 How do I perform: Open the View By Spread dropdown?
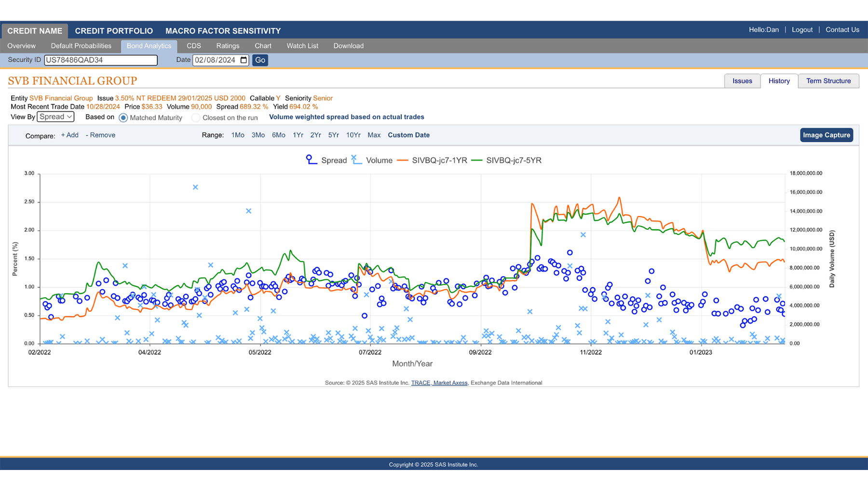point(55,117)
